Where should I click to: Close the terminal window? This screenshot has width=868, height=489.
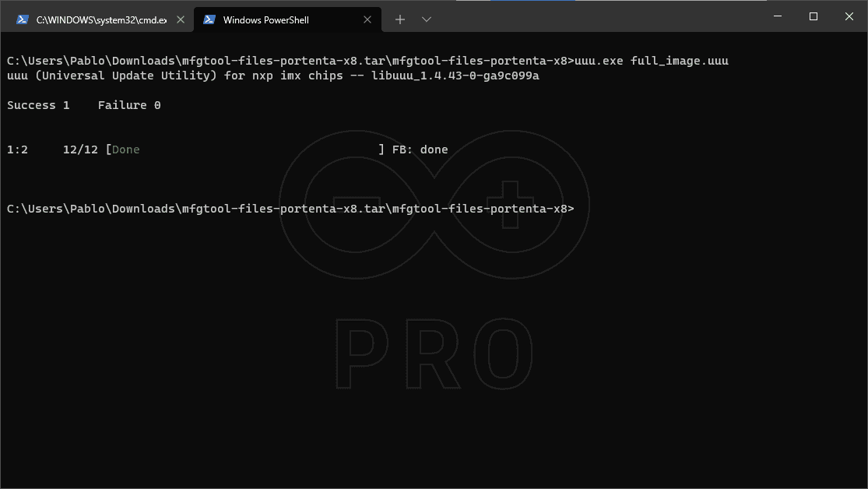849,16
